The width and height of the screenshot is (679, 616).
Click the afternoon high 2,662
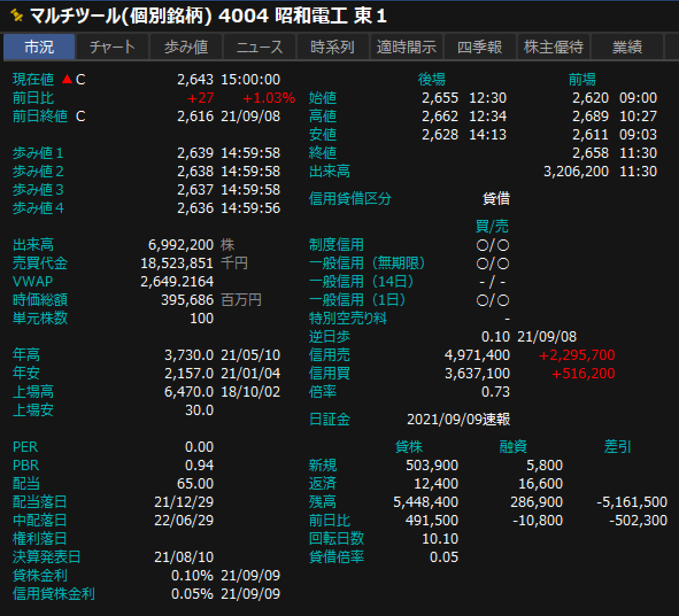click(x=440, y=117)
